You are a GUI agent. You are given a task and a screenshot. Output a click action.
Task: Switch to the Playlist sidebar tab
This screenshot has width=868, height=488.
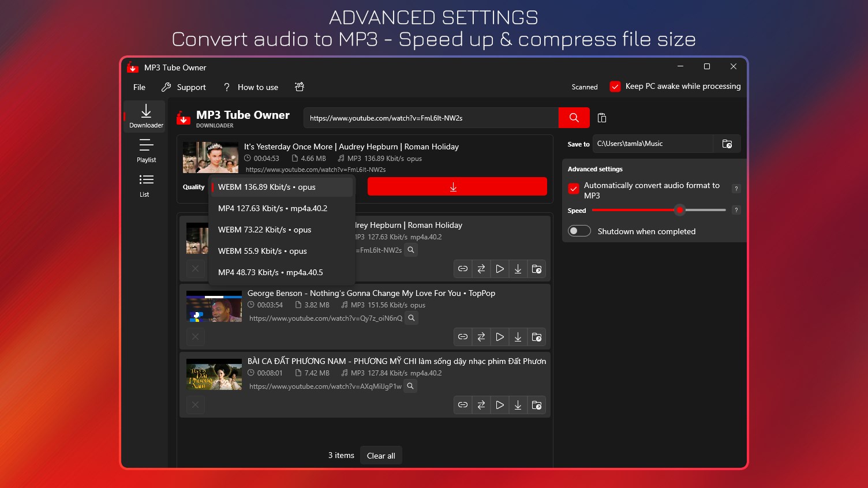145,151
